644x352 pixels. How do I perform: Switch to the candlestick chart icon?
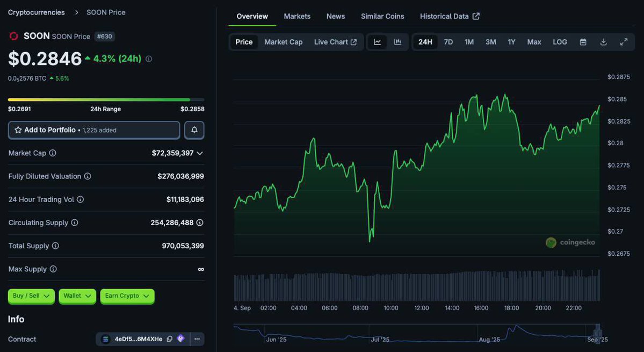pyautogui.click(x=397, y=42)
